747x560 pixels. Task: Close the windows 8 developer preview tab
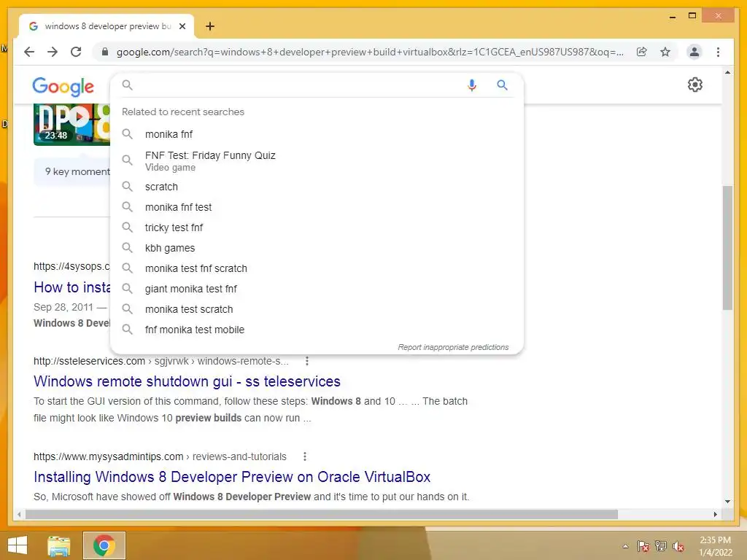(x=182, y=26)
